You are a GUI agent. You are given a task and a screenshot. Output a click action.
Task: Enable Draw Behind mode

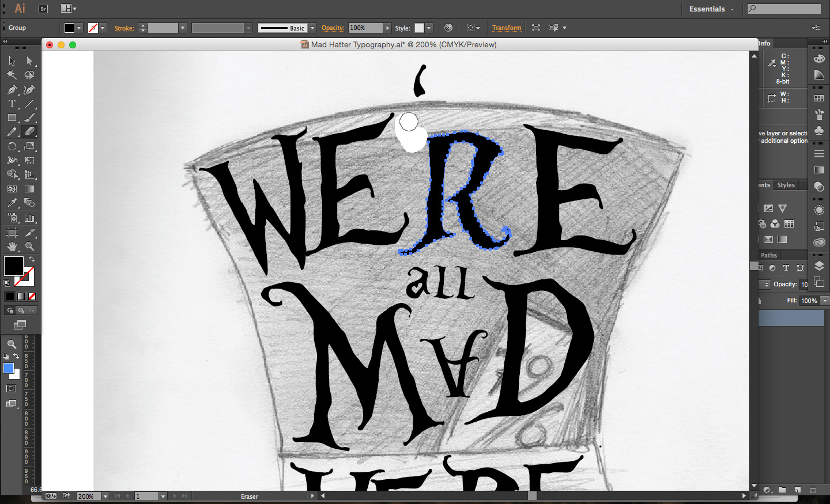21,310
